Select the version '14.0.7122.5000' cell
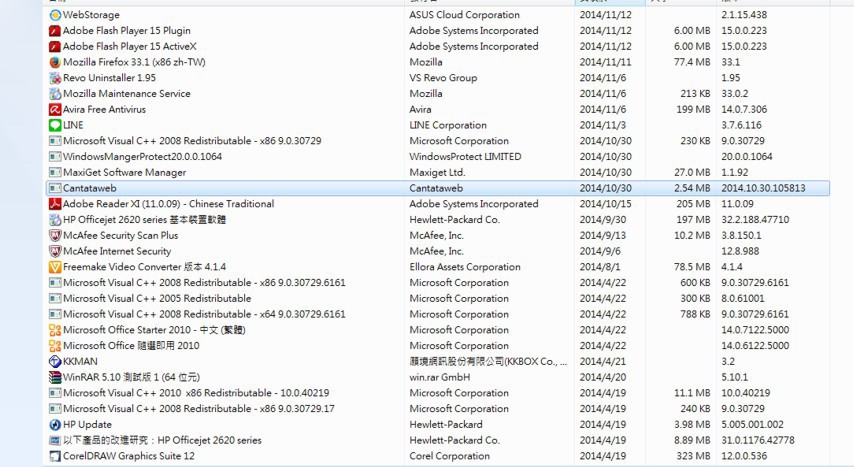The width and height of the screenshot is (854, 467). tap(755, 330)
